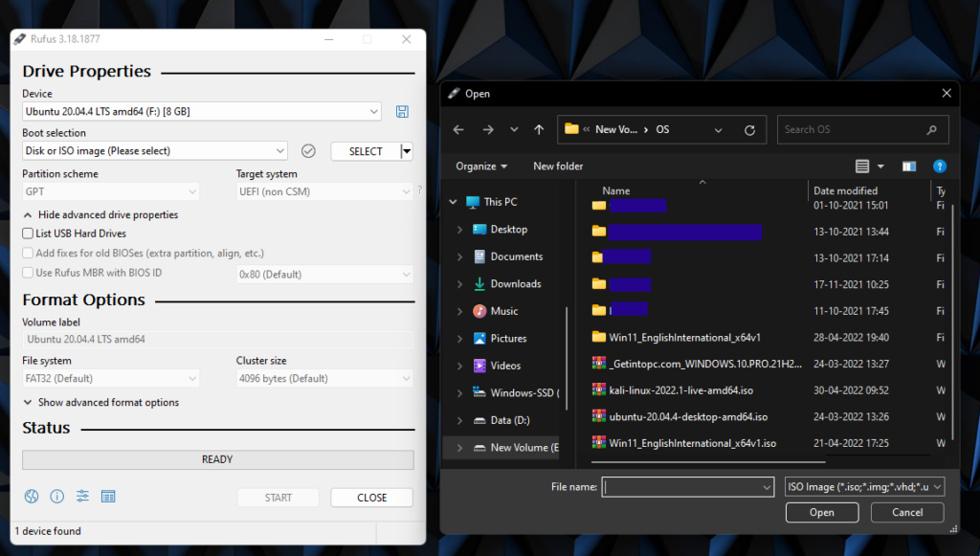980x556 pixels.
Task: Click Cancel in the Open dialog
Action: pyautogui.click(x=907, y=512)
